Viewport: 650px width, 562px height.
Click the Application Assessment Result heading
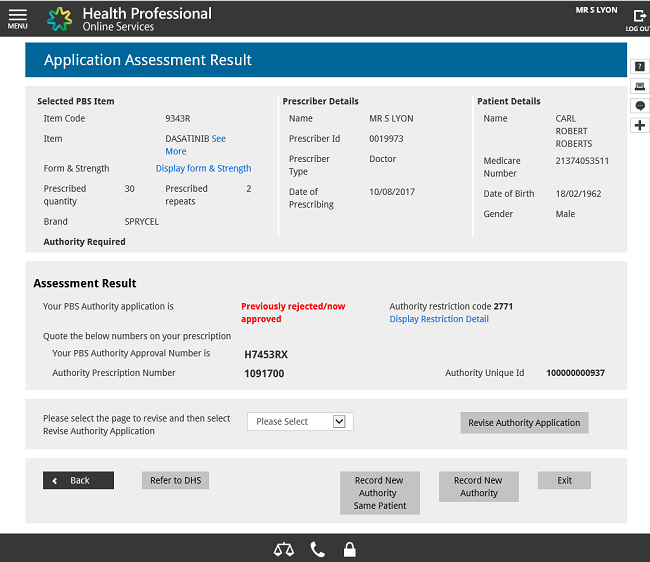click(x=148, y=60)
